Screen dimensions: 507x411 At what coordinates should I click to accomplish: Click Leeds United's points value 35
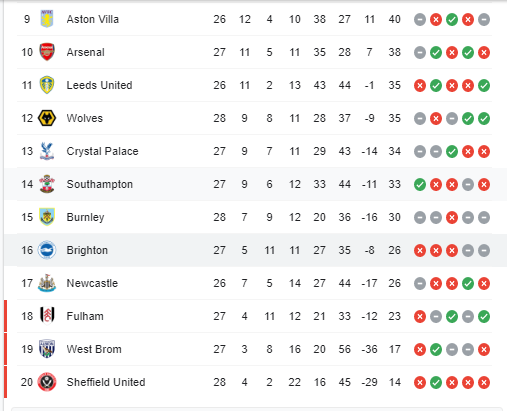[394, 85]
